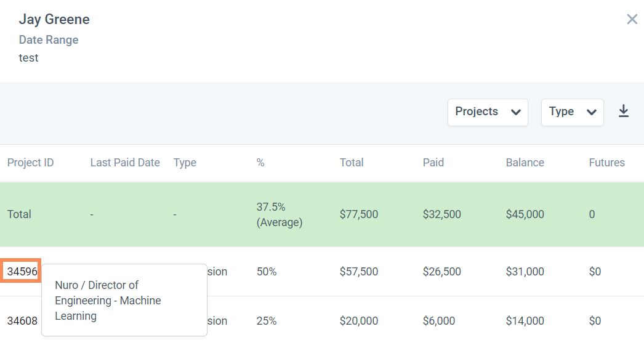Sort by Project ID column header

pyautogui.click(x=31, y=163)
